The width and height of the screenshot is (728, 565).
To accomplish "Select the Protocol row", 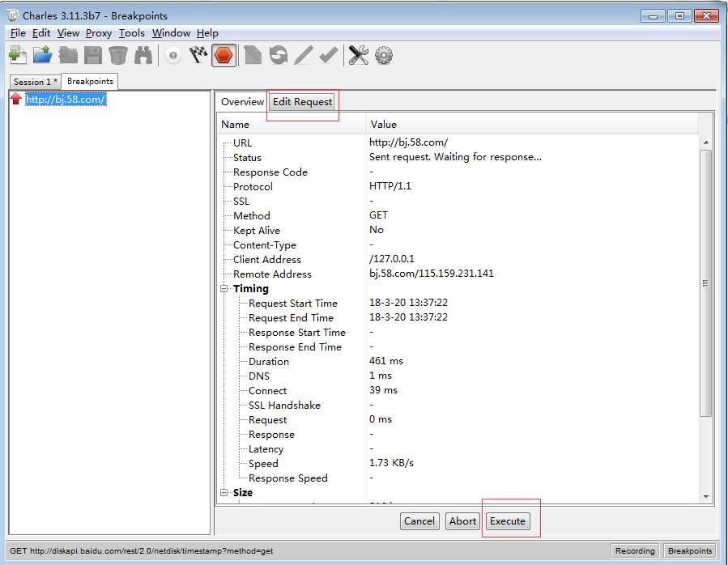I will tap(458, 186).
